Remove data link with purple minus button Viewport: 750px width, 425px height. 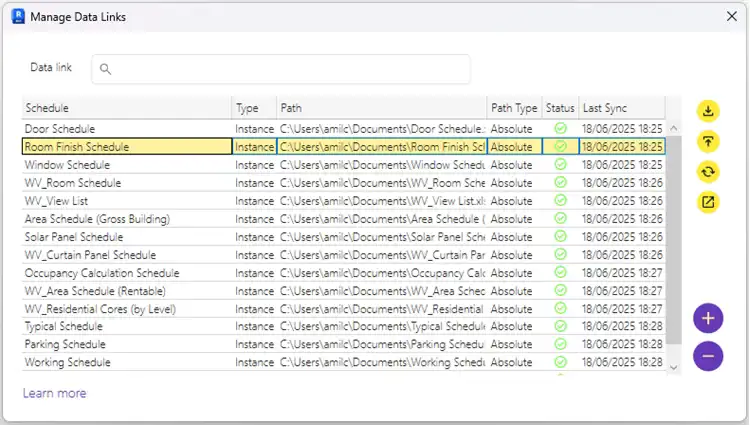pos(708,355)
